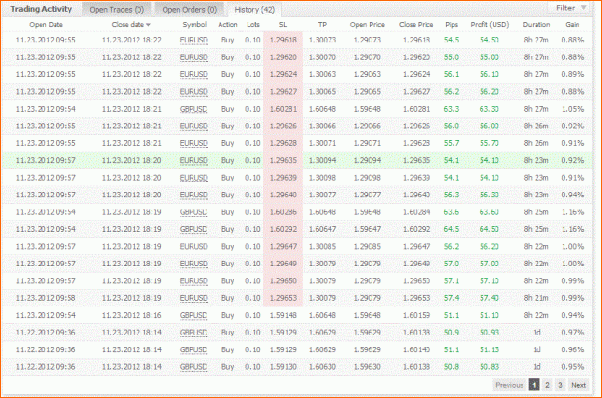Sort by the Open Date column header

click(46, 25)
